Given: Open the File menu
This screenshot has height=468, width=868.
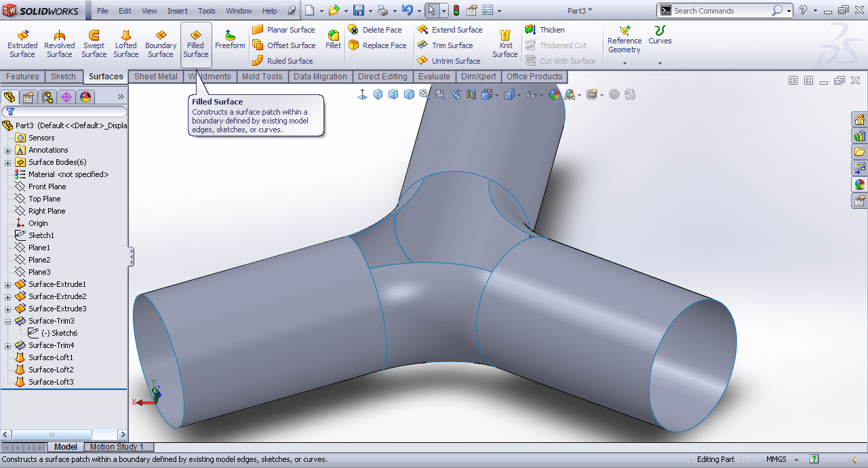Looking at the screenshot, I should pyautogui.click(x=102, y=11).
